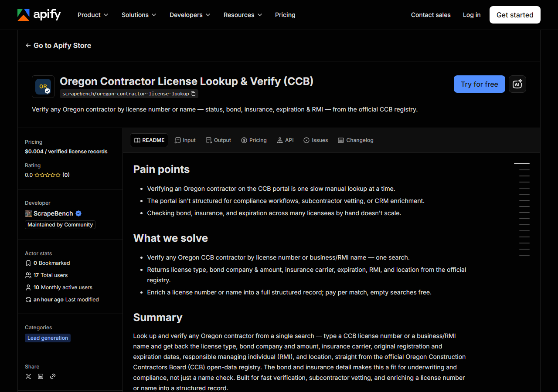
Task: Share on LinkedIn
Action: point(41,376)
